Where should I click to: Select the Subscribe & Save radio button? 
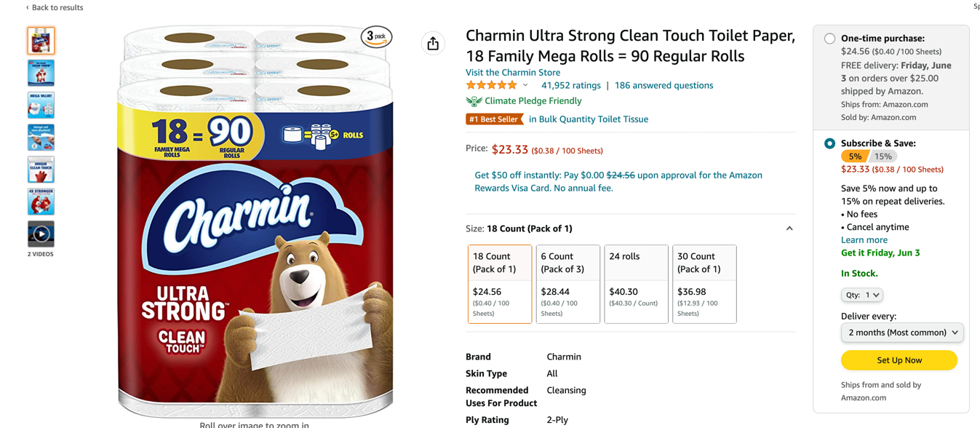click(829, 143)
